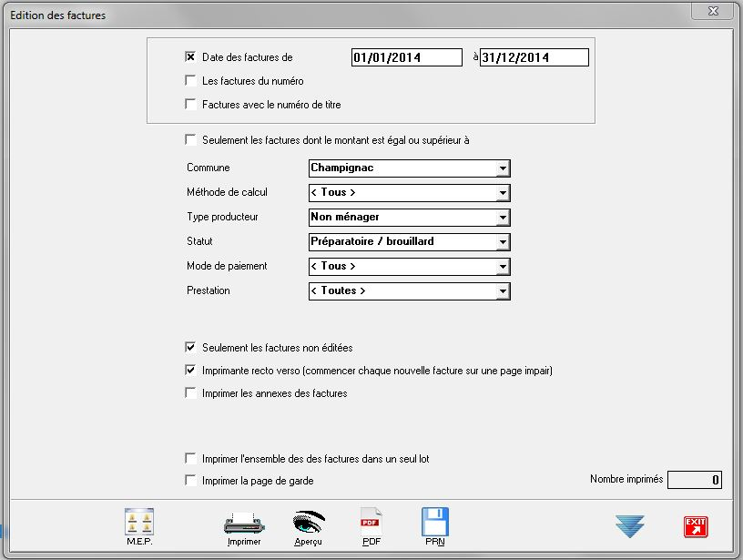
Task: Open the Commune dropdown showing Champignac
Action: click(x=503, y=168)
